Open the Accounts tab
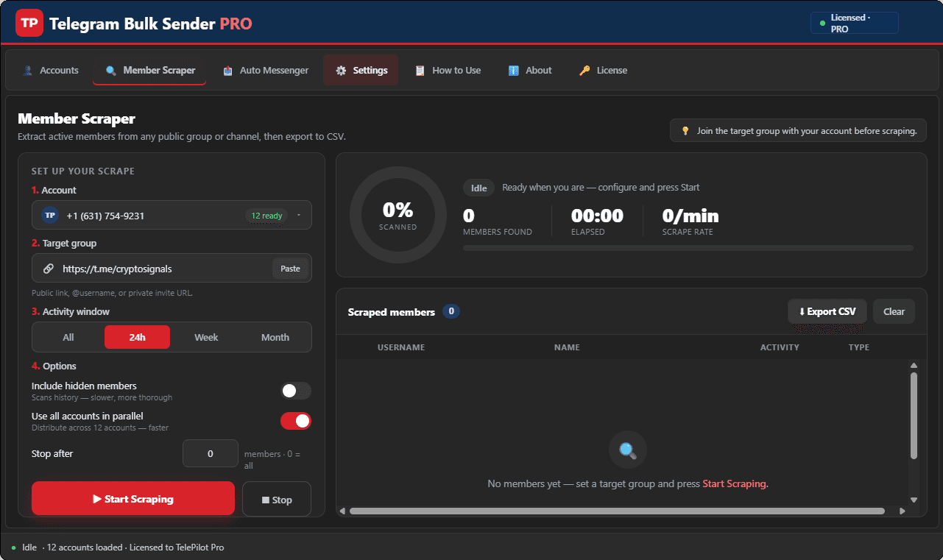 click(x=50, y=71)
